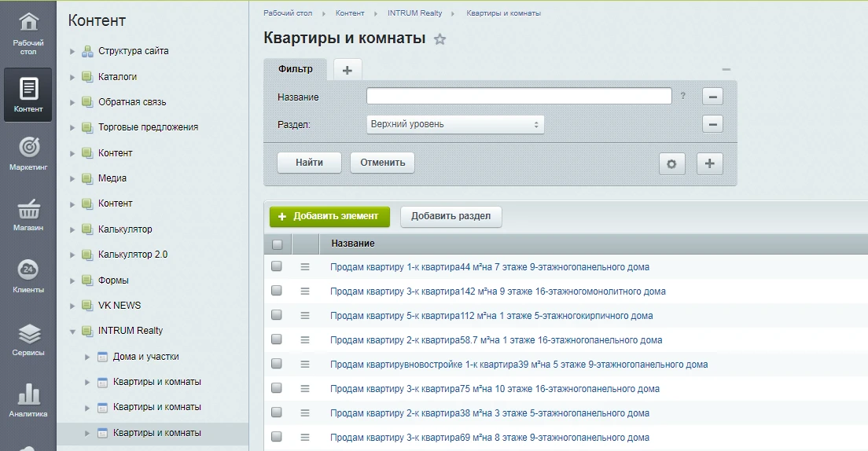Open the Маркетинг target icon
868x451 pixels.
click(x=28, y=147)
